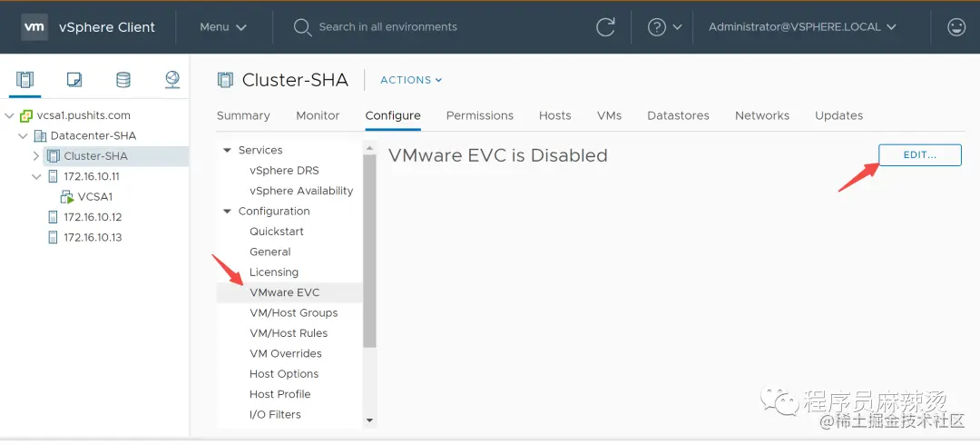The height and width of the screenshot is (445, 980).
Task: Click the configuration list scrollbar up arrow
Action: point(369,148)
